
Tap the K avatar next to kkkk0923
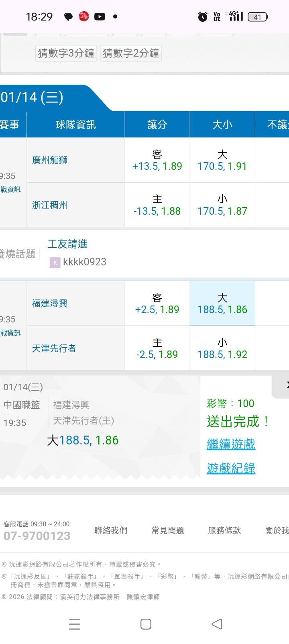click(x=55, y=263)
